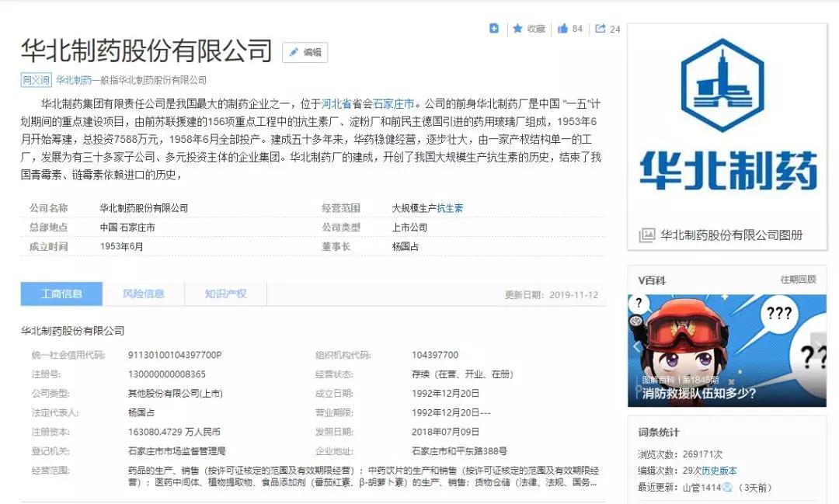This screenshot has height=504, width=839.
Task: Click the 同义词 tag label
Action: [x=36, y=80]
